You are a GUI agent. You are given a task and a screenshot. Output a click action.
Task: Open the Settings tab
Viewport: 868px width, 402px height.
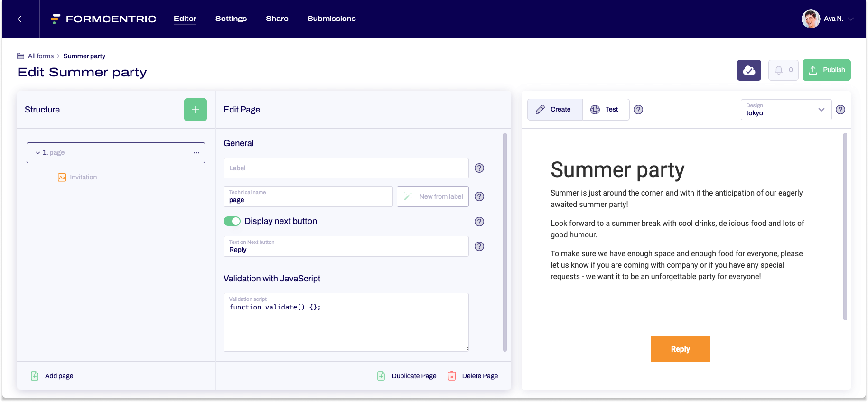[231, 19]
